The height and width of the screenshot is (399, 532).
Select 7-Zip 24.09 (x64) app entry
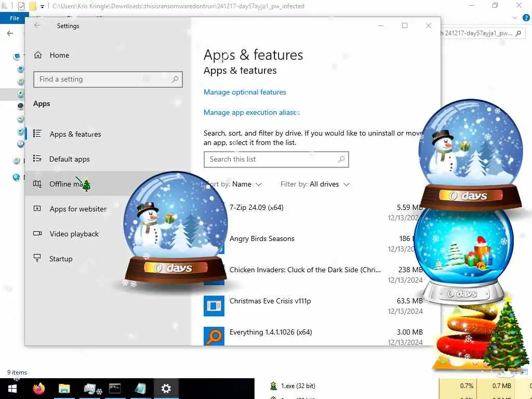[313, 212]
